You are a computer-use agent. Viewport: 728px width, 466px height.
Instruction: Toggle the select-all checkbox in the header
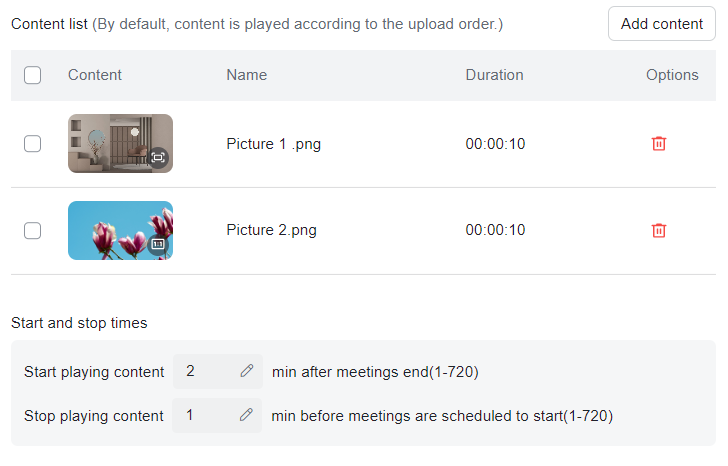pos(32,75)
